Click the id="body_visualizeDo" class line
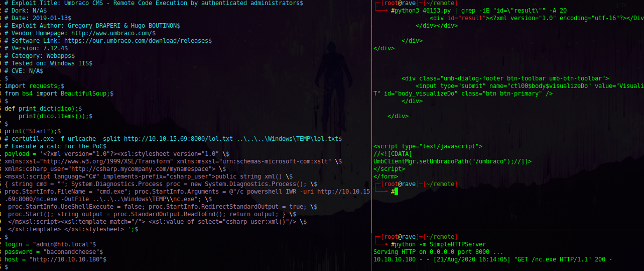Screen dimensions: 644x271 (x=463, y=94)
